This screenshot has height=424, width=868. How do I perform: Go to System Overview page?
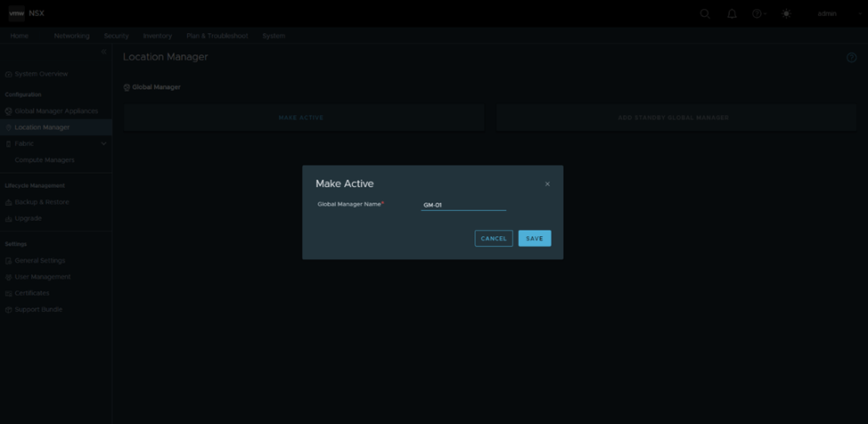pyautogui.click(x=40, y=74)
